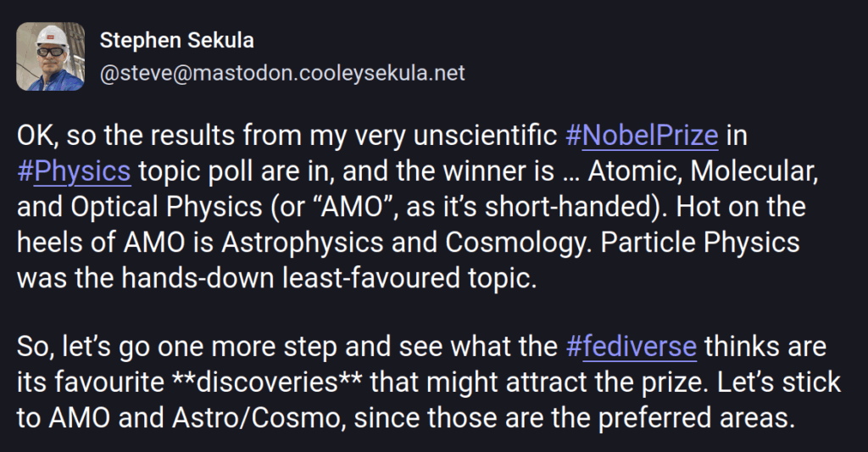868x452 pixels.
Task: Open the Stephen Sekula display name
Action: 176,41
